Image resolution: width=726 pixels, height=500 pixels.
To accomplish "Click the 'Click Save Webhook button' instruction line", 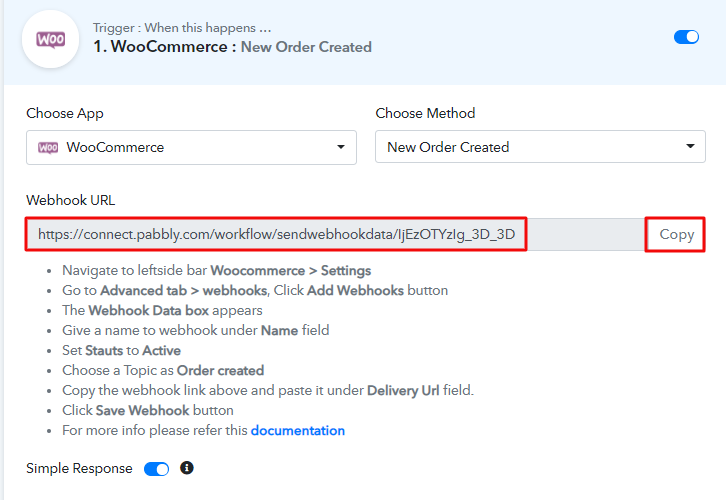I will click(147, 410).
